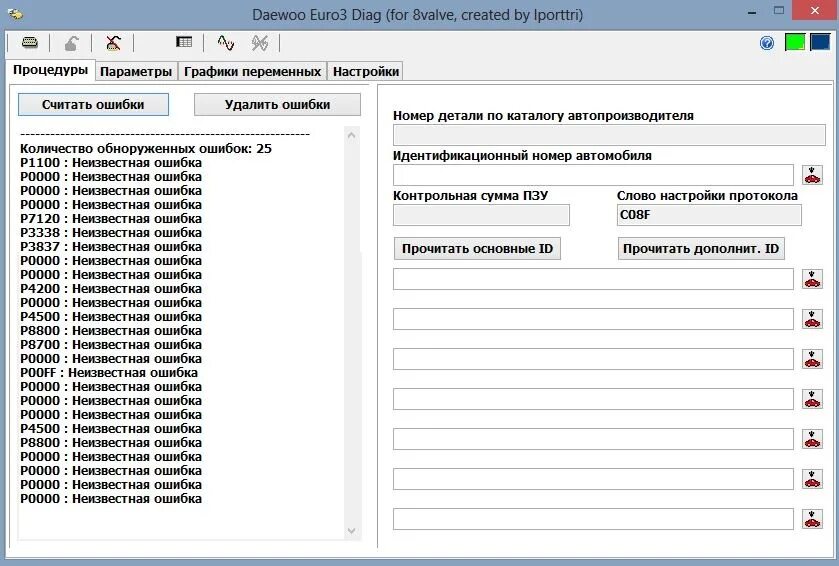Select the P8700 error line

click(111, 345)
